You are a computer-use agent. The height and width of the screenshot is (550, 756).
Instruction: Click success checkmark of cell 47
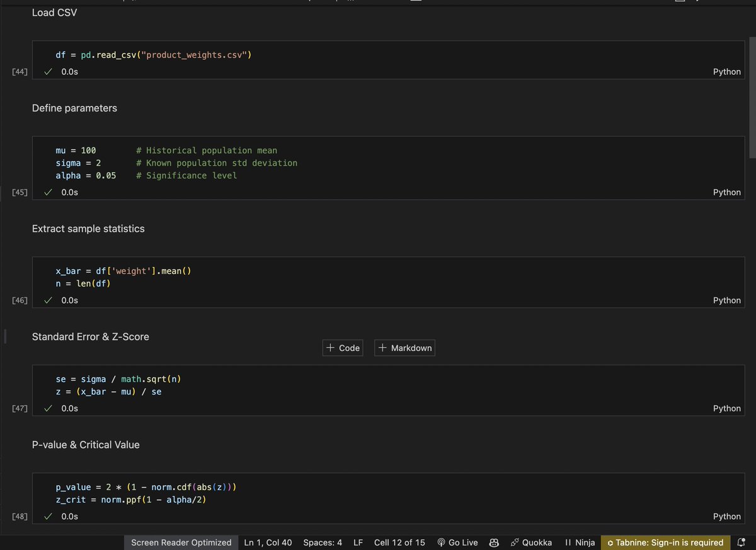coord(48,408)
